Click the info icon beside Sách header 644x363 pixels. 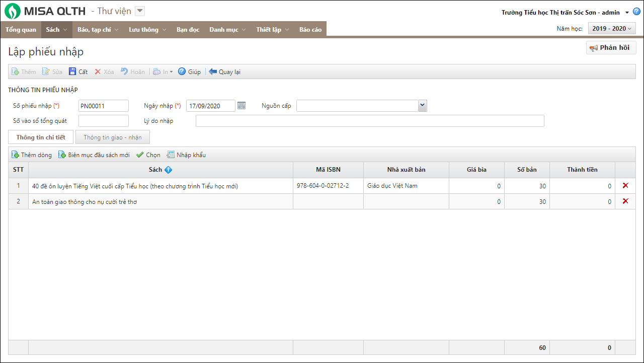[x=168, y=170]
